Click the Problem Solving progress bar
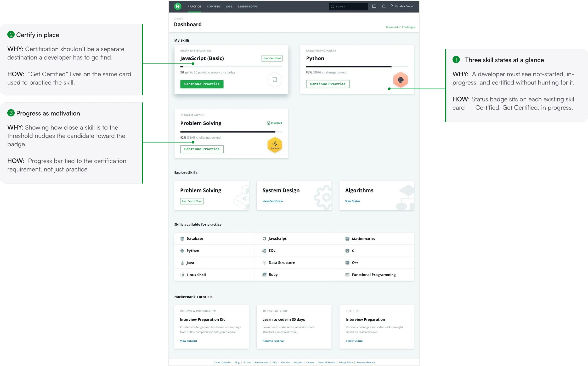Screen dimensions: 588x366 (231, 132)
